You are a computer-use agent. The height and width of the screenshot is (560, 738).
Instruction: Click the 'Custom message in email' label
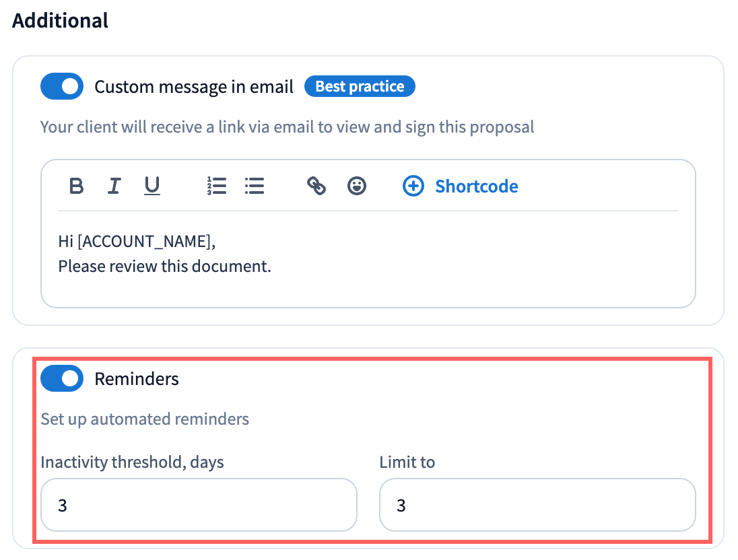pos(194,87)
